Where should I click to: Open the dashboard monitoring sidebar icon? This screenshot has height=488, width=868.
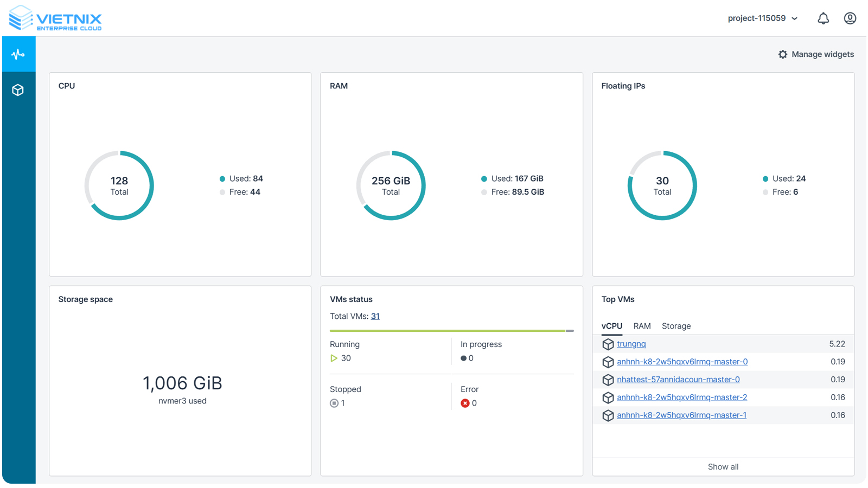tap(18, 54)
